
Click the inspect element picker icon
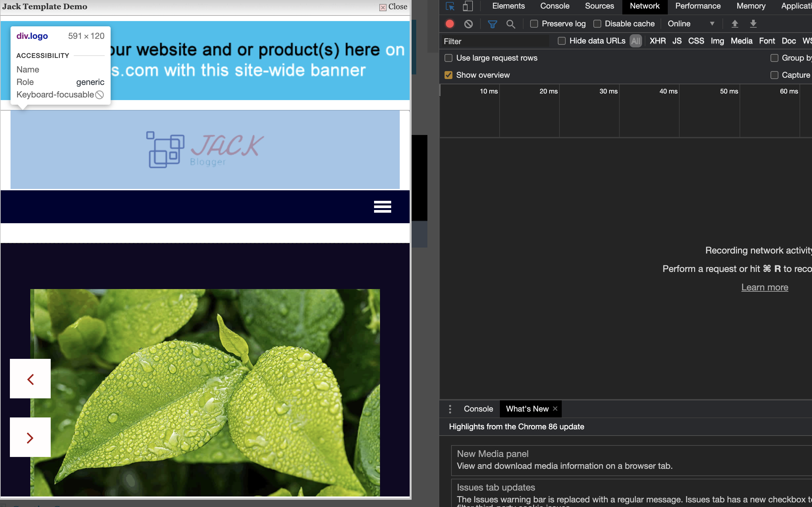pos(450,6)
